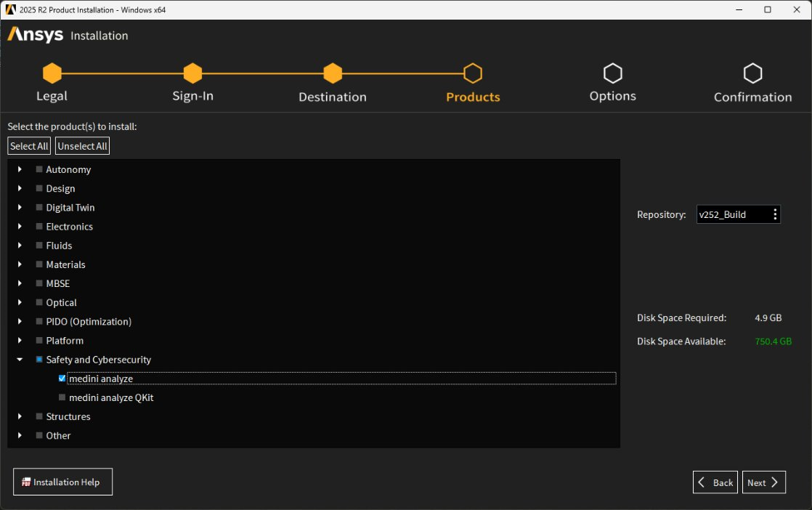The height and width of the screenshot is (510, 812).
Task: Select the Fluids tree item
Action: tap(59, 246)
